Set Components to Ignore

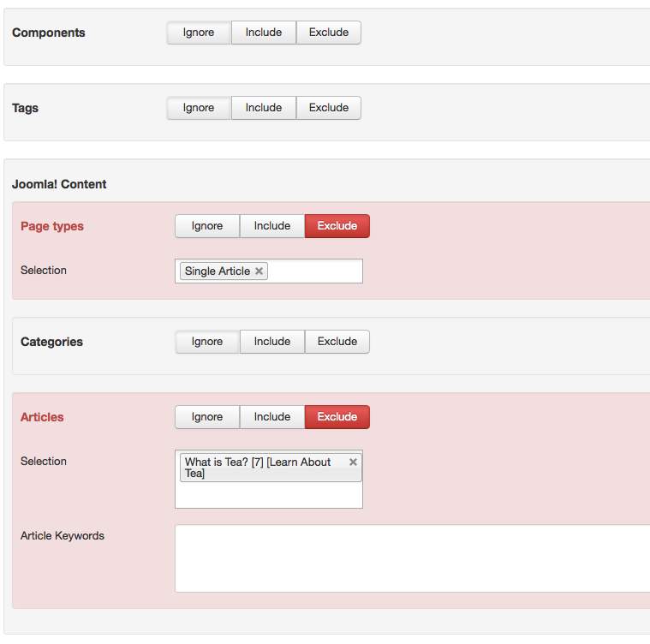point(199,33)
